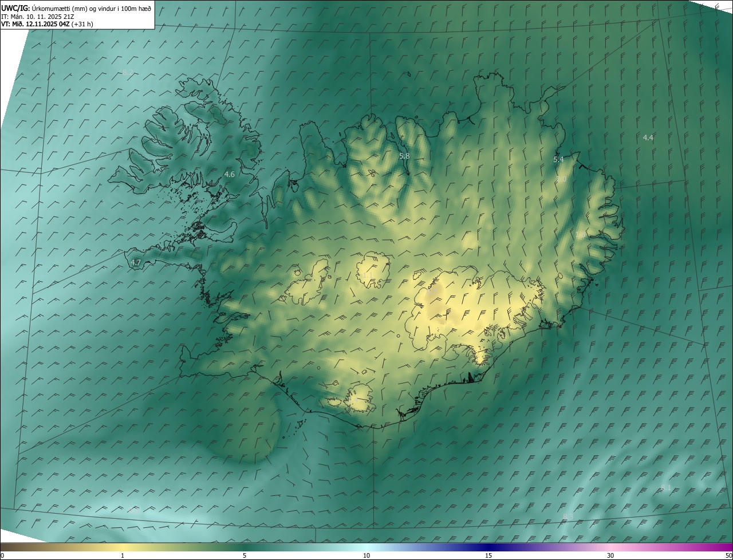Image resolution: width=733 pixels, height=560 pixels.
Task: Click the 4.7 value label on the map
Action: [x=136, y=263]
